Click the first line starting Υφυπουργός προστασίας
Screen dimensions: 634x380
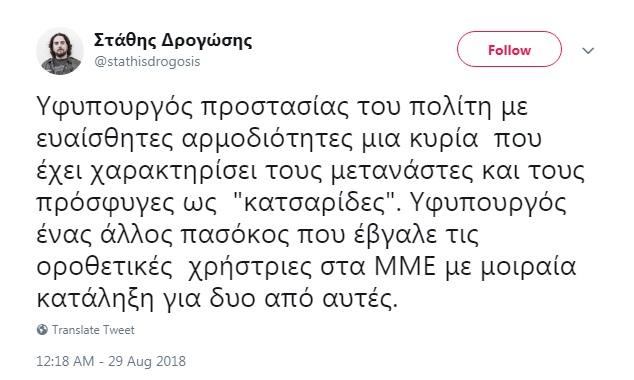tap(282, 108)
